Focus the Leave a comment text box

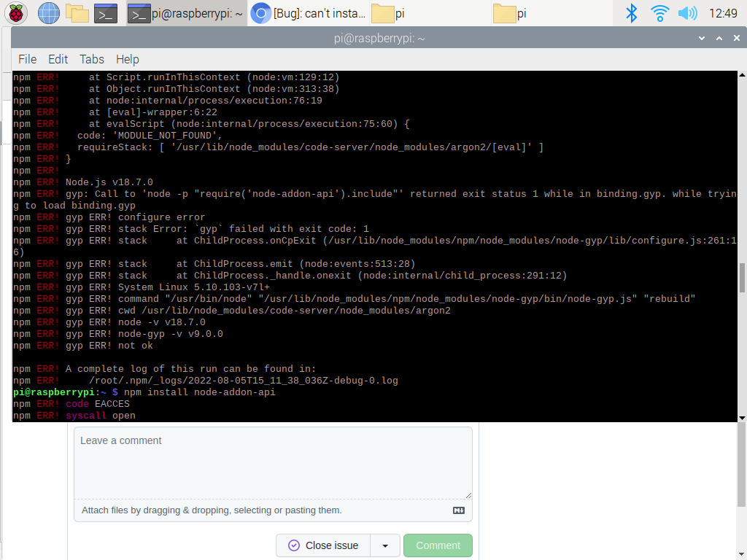[x=273, y=463]
